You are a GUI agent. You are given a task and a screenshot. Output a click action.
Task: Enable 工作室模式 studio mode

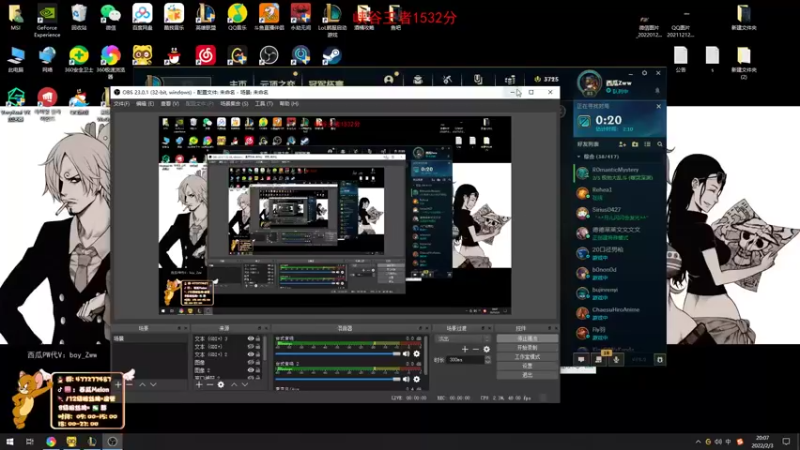click(x=527, y=357)
